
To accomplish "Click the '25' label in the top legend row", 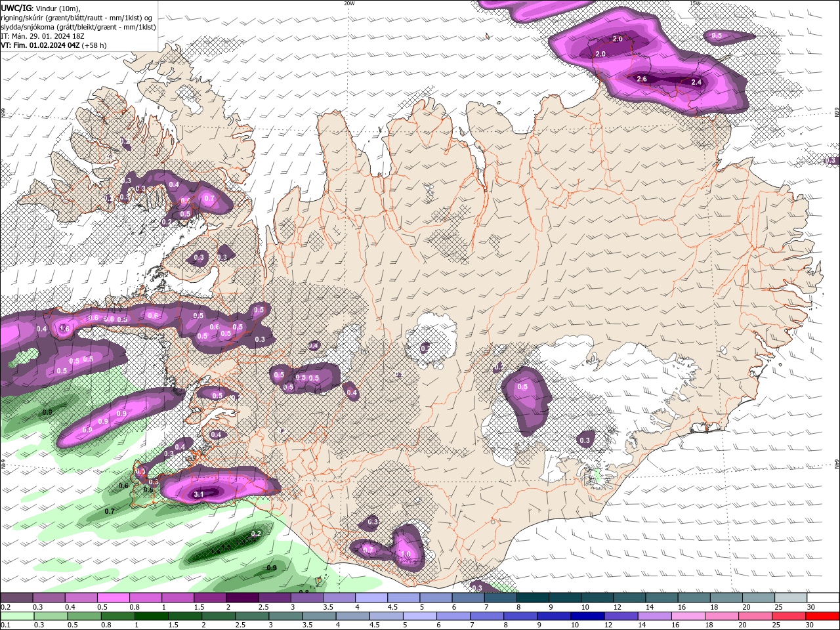I will 778,607.
